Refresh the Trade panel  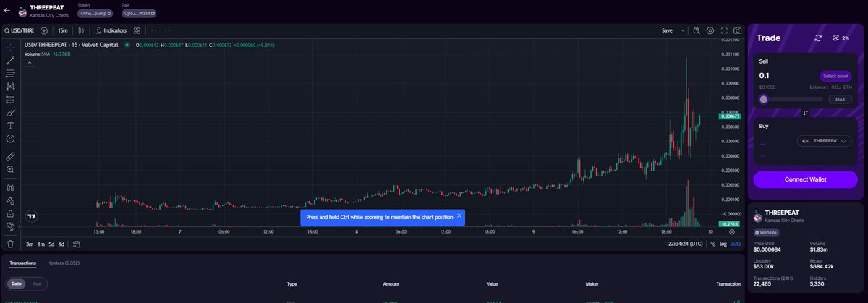tap(818, 38)
